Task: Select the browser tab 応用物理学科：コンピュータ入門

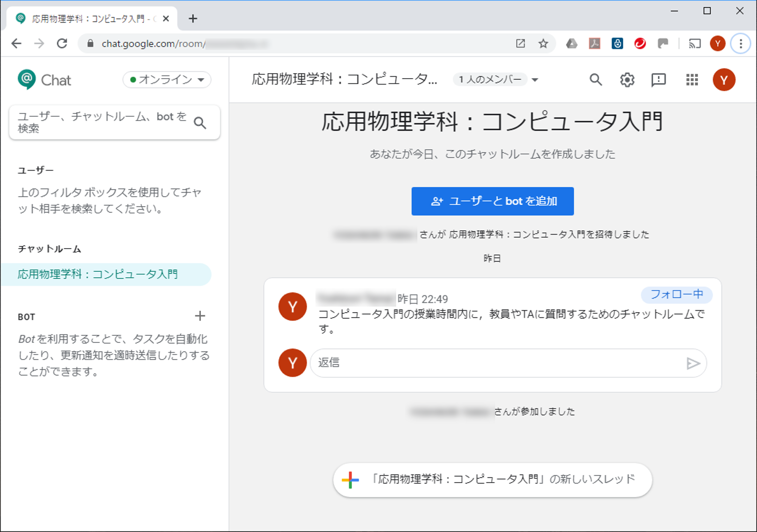Action: click(x=92, y=19)
